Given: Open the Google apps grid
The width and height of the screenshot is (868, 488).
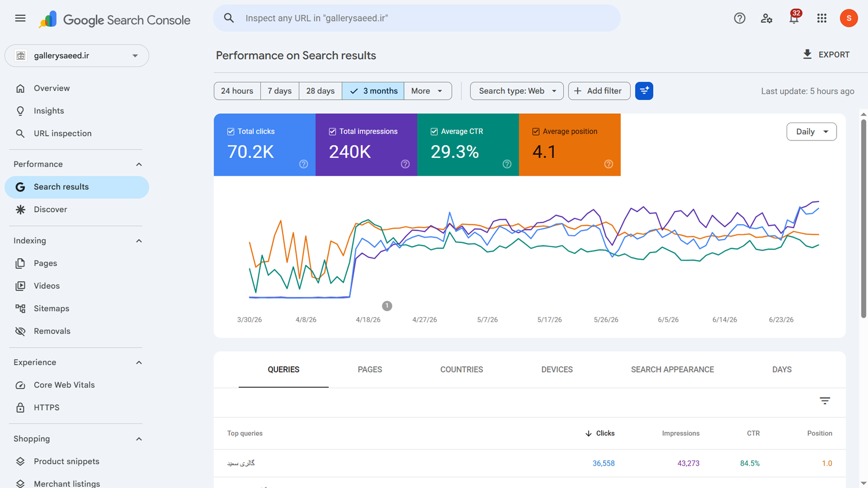Looking at the screenshot, I should click(821, 18).
